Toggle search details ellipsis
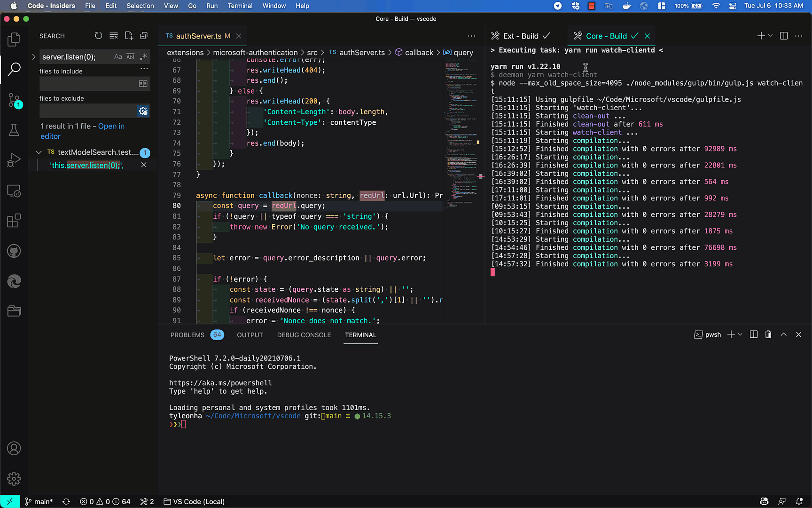The width and height of the screenshot is (812, 508). pos(144,69)
